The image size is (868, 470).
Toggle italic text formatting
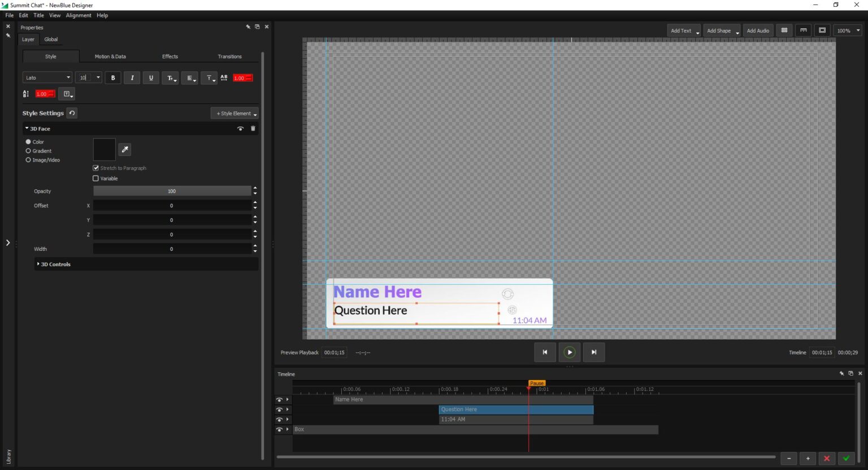132,78
